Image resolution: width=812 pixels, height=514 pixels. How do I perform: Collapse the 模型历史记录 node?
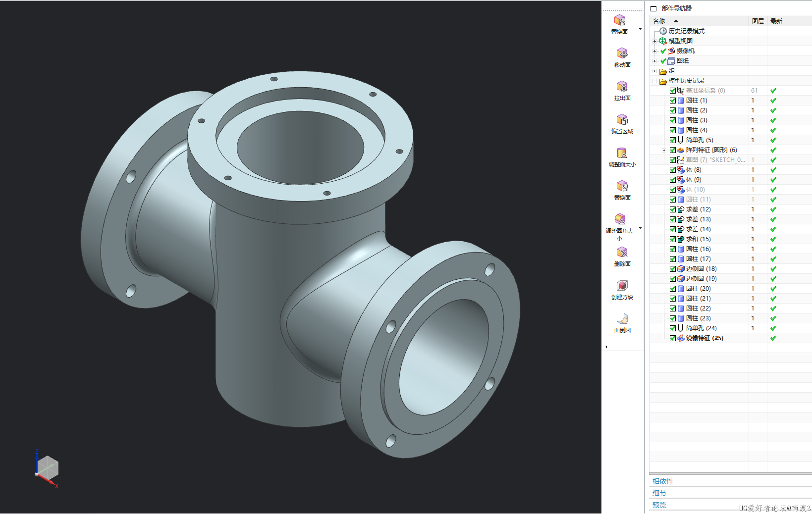click(x=654, y=81)
